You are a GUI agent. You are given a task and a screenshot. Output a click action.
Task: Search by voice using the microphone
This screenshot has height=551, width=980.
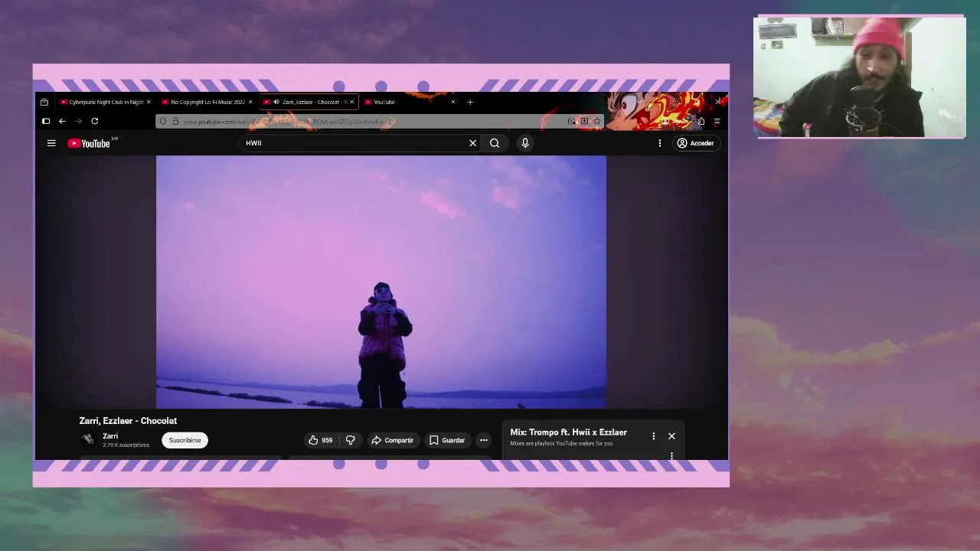525,143
